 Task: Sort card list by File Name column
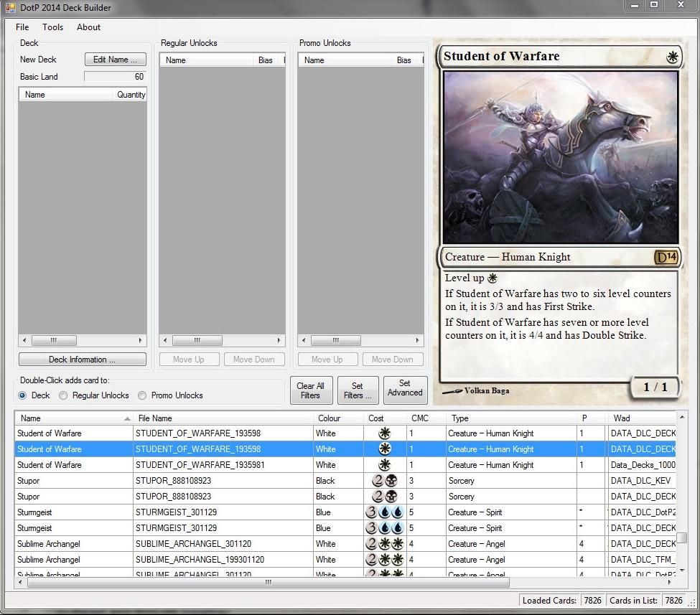click(223, 418)
